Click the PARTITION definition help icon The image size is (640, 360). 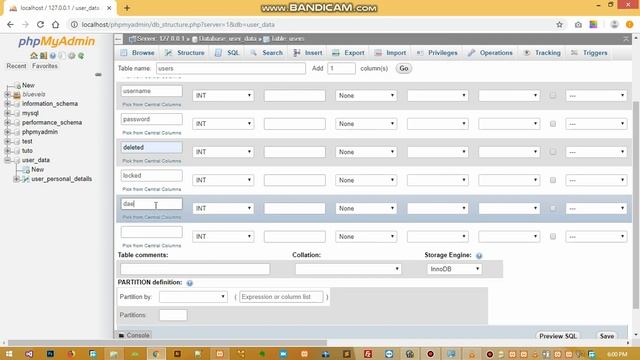pos(189,283)
